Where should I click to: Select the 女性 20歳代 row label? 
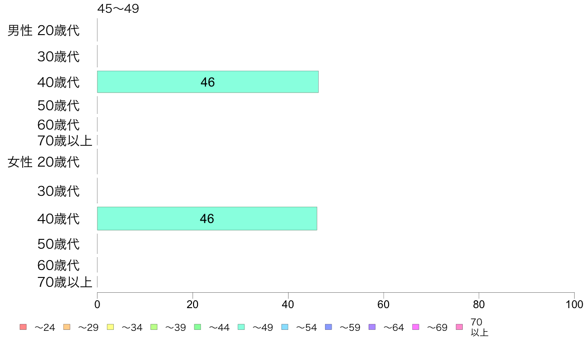tap(44, 162)
